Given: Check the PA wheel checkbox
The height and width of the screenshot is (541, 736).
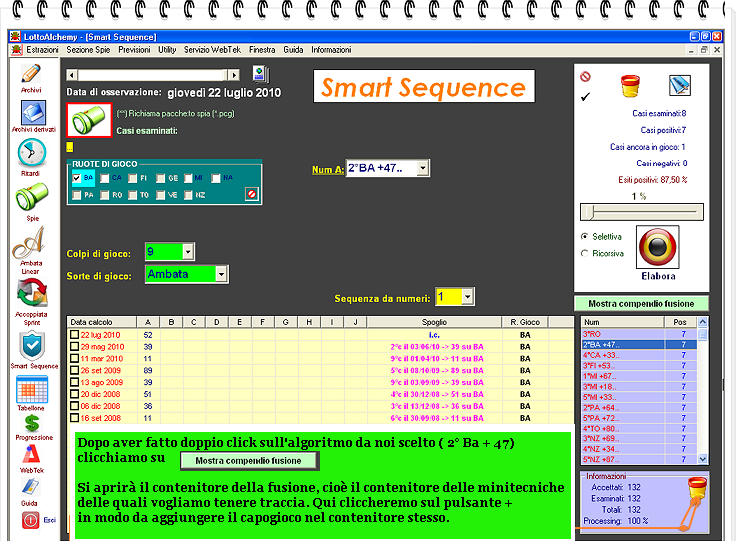Looking at the screenshot, I should [77, 195].
